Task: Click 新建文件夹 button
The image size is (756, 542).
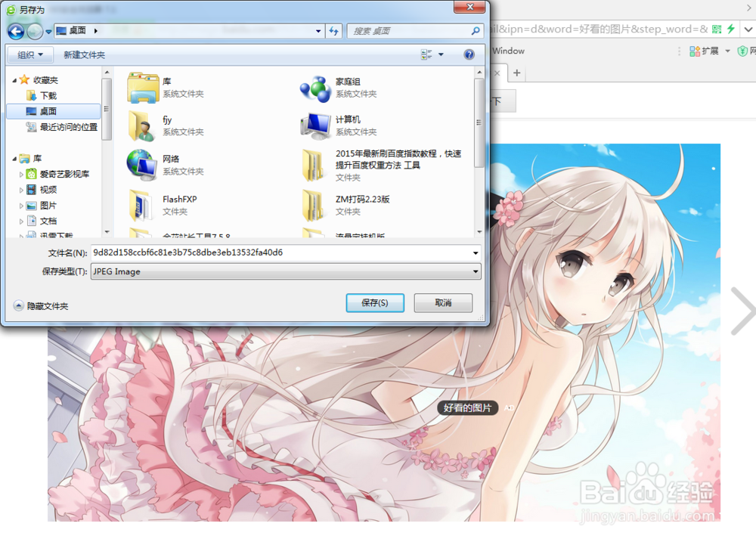Action: coord(85,54)
